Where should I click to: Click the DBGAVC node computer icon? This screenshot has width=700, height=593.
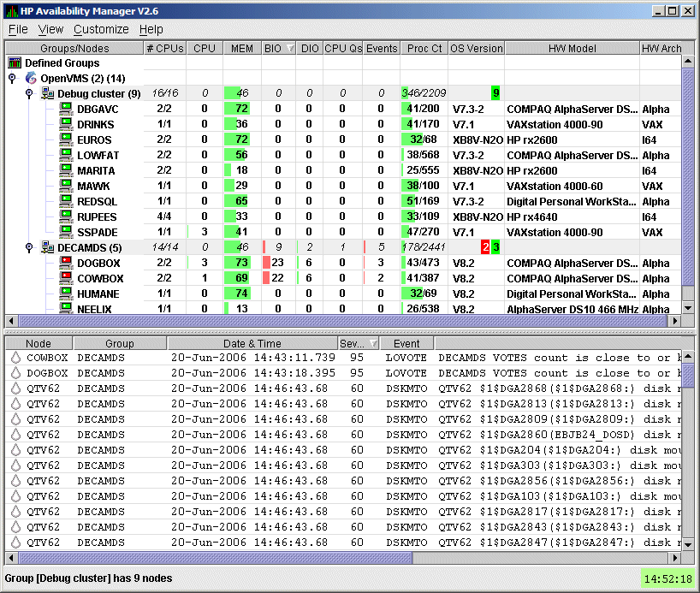tap(66, 109)
